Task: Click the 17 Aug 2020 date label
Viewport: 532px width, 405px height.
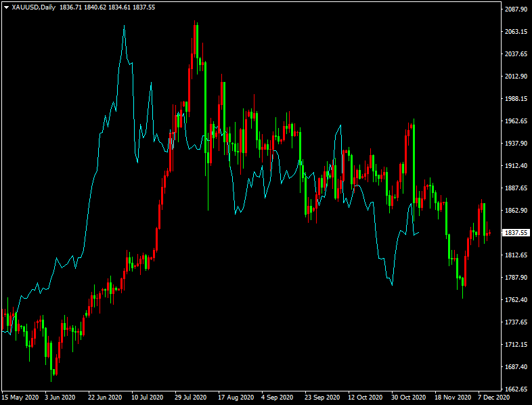Action: pyautogui.click(x=236, y=398)
